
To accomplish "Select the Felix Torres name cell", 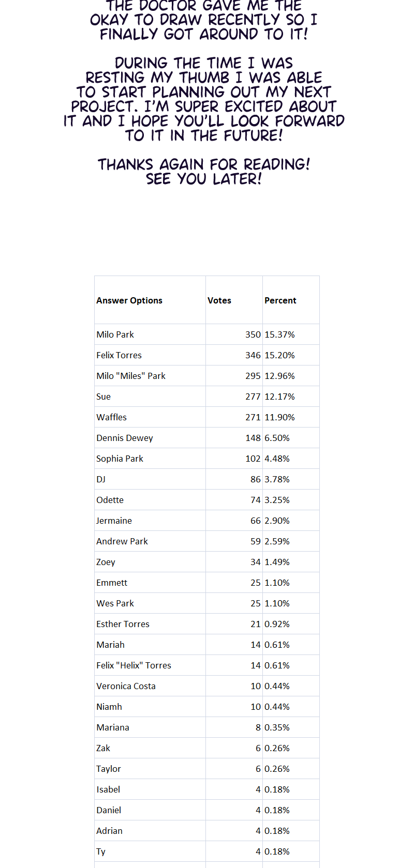I will coord(119,355).
